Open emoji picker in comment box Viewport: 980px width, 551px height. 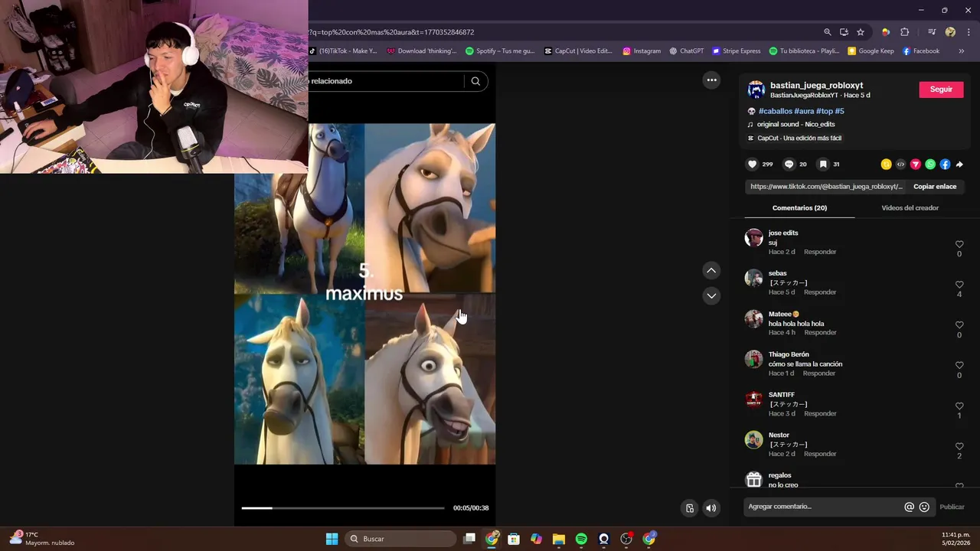pyautogui.click(x=924, y=507)
